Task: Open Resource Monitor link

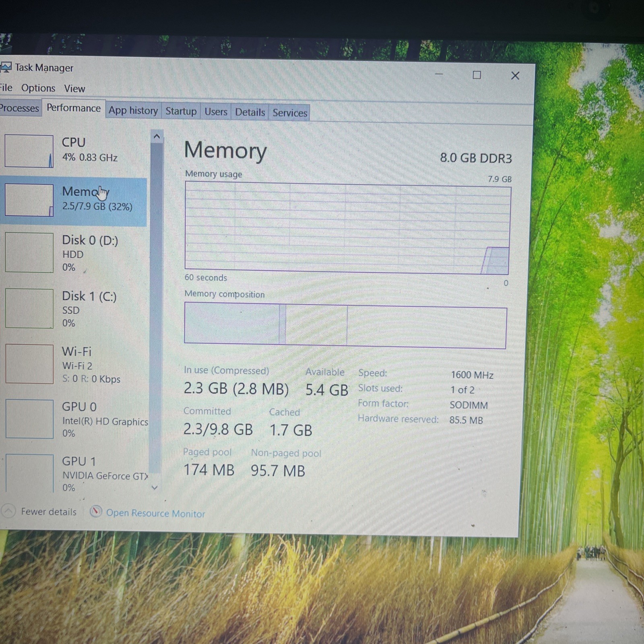Action: pyautogui.click(x=155, y=513)
